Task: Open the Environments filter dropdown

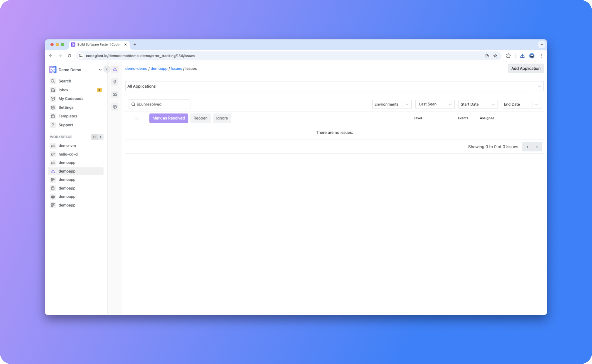Action: 391,104
